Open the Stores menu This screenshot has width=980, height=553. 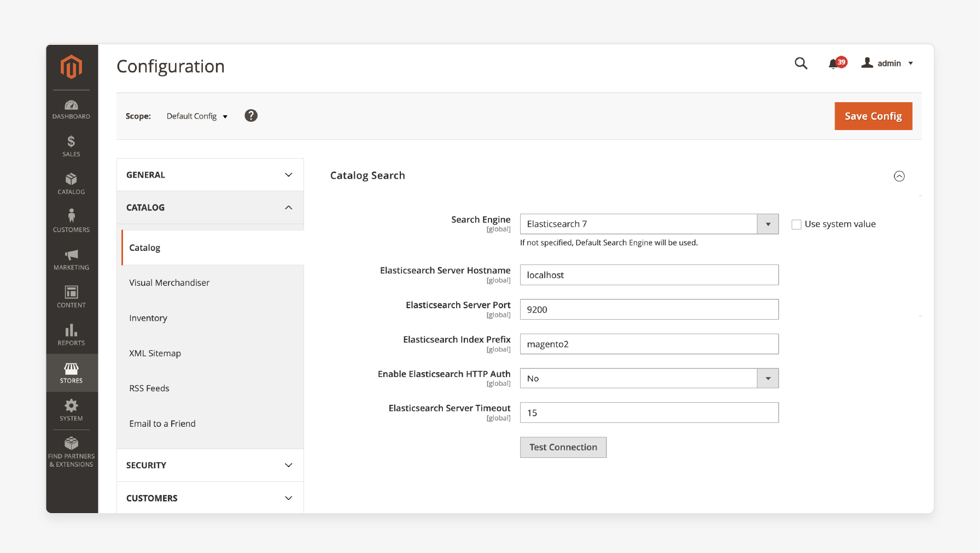point(71,373)
